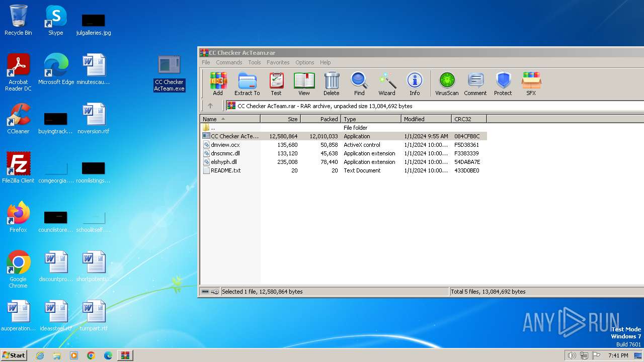Open the Favorites menu
Viewport: 644px width, 362px height.
pyautogui.click(x=278, y=62)
